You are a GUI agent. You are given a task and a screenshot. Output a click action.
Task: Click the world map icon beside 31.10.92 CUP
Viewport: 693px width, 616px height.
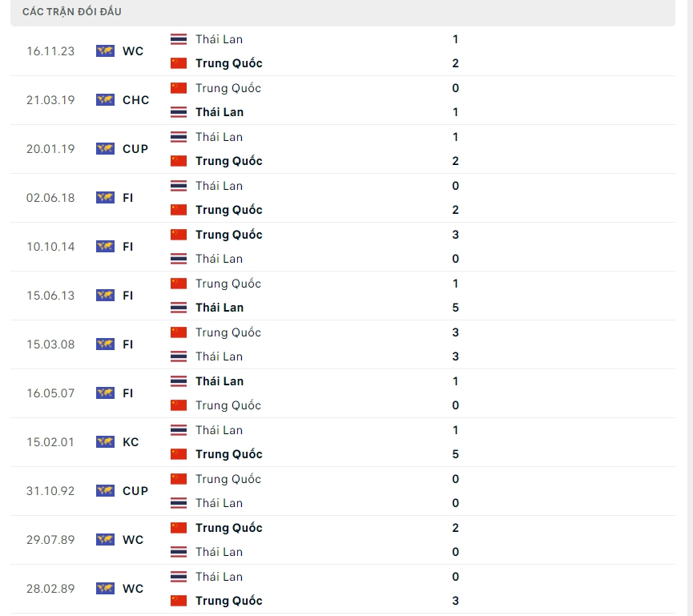(105, 491)
